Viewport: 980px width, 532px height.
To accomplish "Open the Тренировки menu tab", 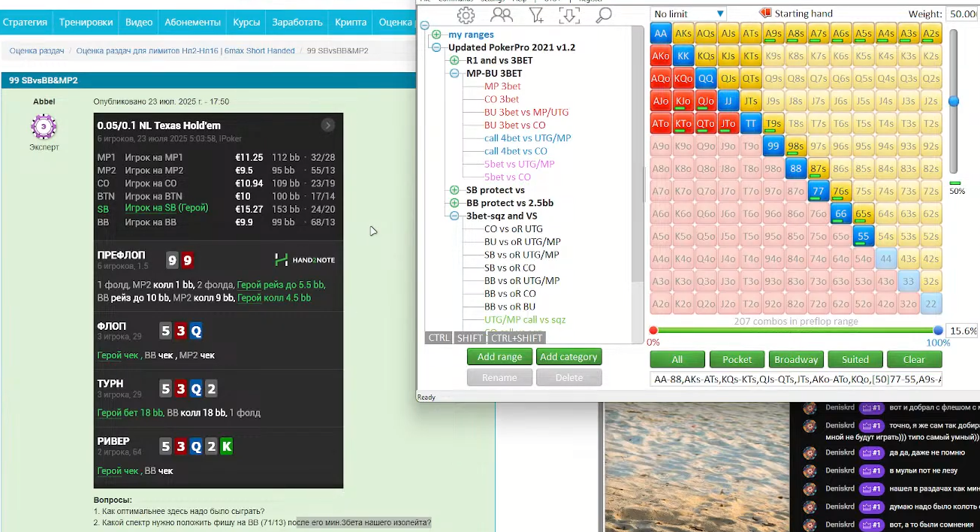I will coord(85,22).
